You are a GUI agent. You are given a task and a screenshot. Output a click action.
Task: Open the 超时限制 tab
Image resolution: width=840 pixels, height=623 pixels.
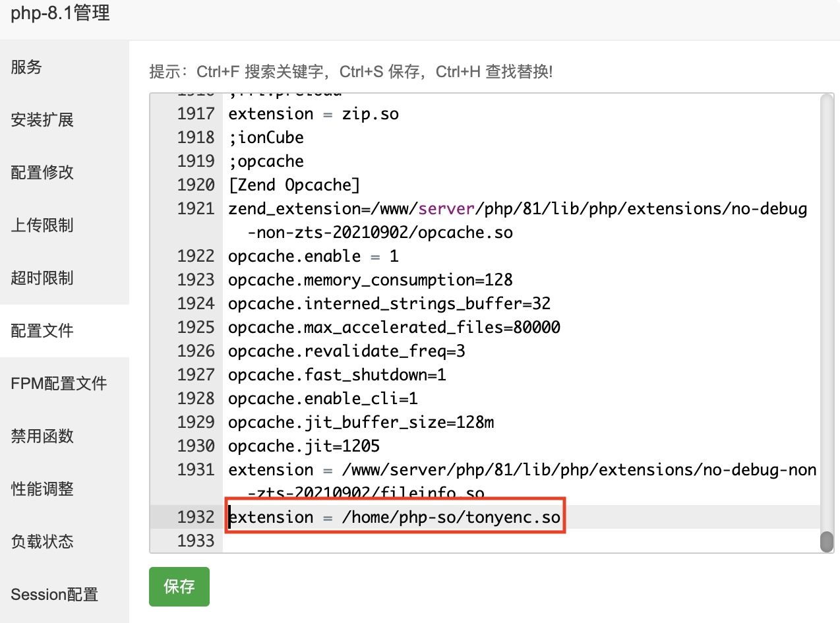pyautogui.click(x=42, y=278)
